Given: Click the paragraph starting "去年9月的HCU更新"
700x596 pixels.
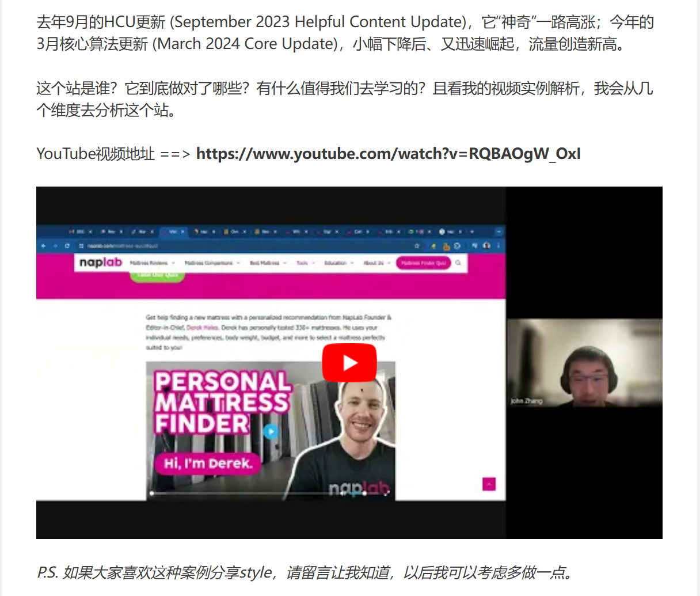Looking at the screenshot, I should [345, 33].
